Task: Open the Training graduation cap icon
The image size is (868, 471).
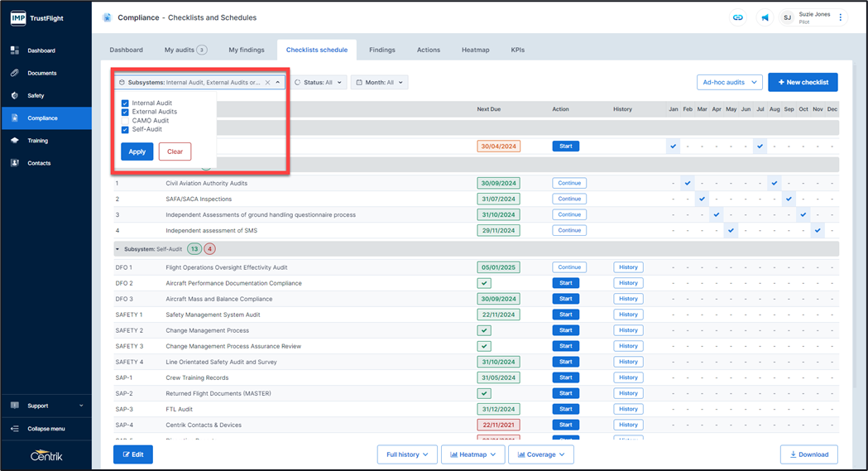Action: [x=15, y=141]
